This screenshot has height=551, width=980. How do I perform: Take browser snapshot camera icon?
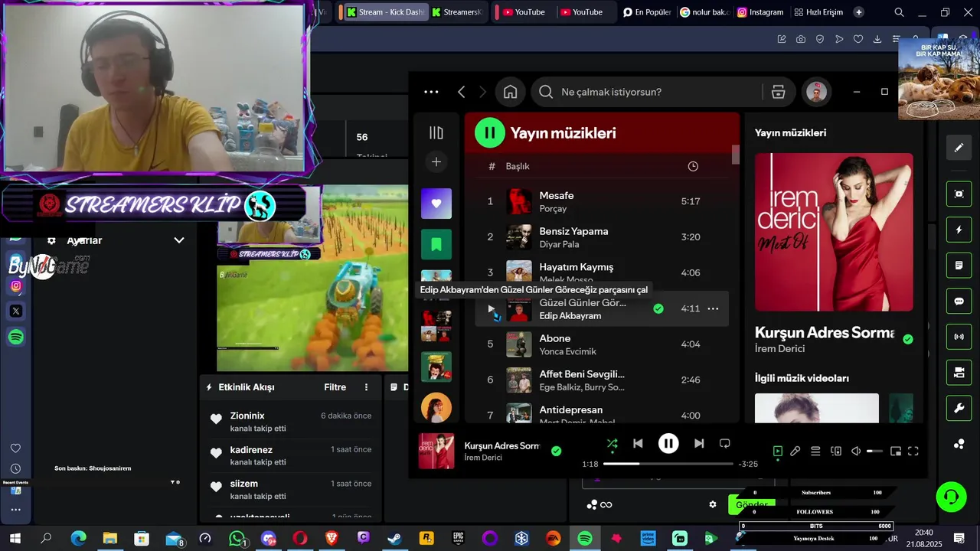click(x=801, y=39)
